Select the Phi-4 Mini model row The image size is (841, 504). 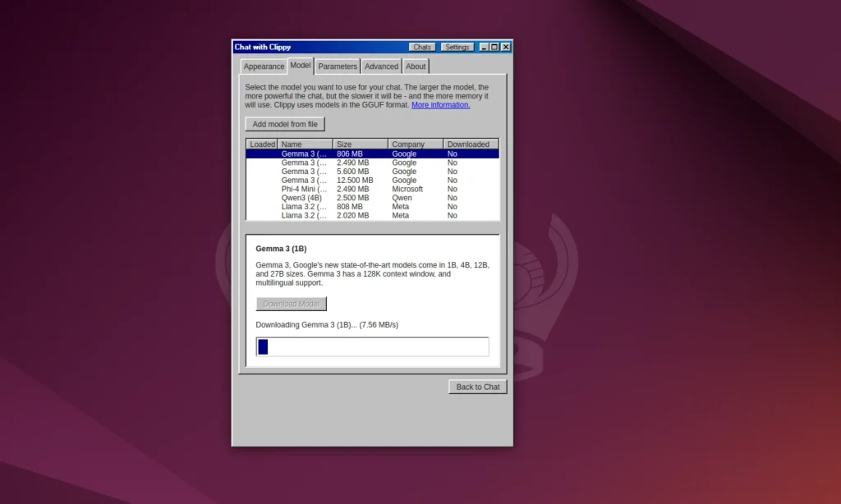372,190
